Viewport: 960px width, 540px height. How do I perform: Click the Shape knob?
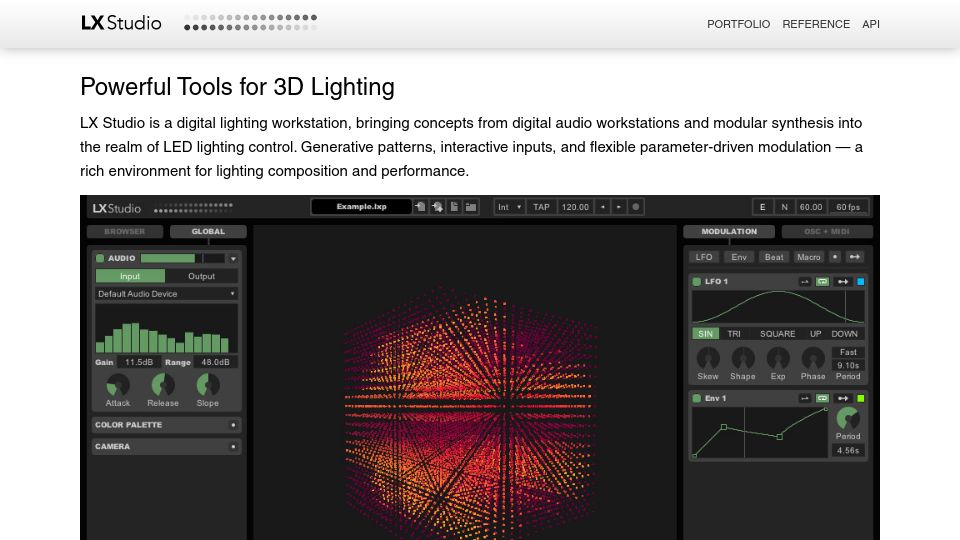[743, 359]
